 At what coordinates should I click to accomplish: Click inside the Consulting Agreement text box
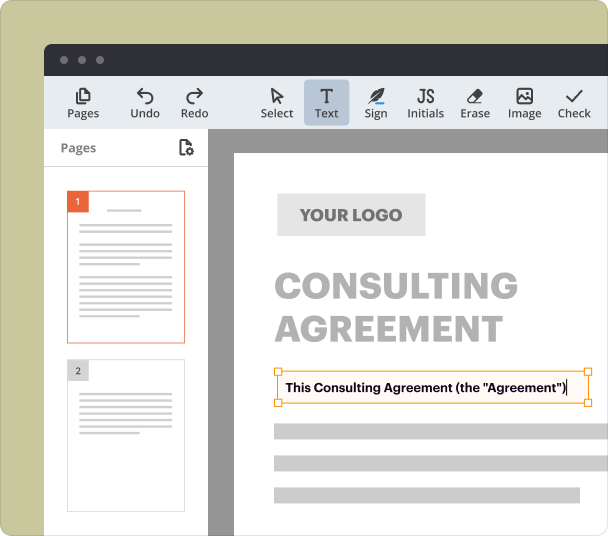(425, 388)
